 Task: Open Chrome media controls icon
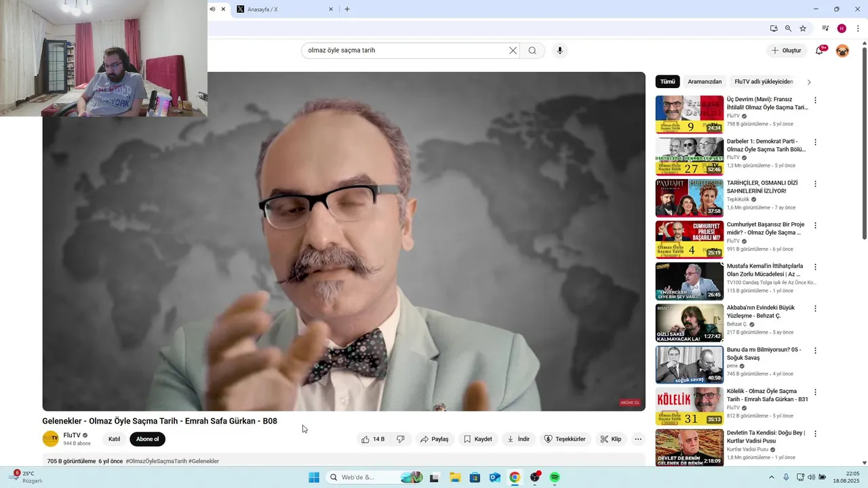click(825, 28)
